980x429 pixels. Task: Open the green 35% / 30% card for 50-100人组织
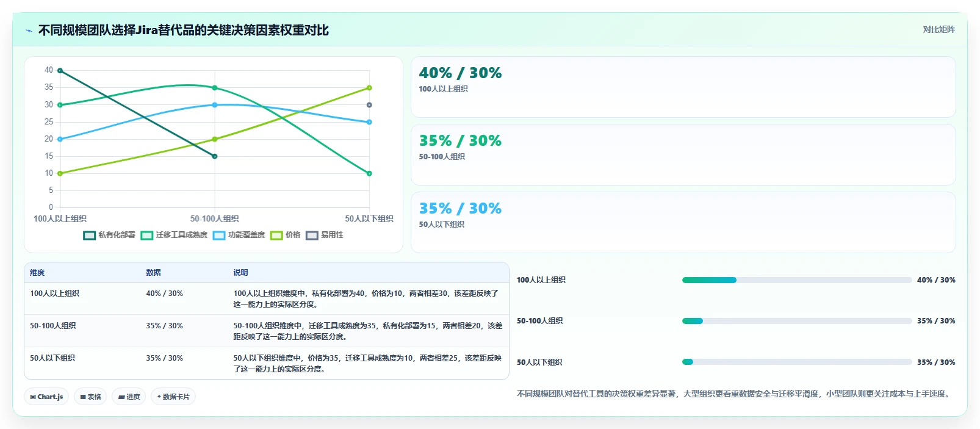683,155
